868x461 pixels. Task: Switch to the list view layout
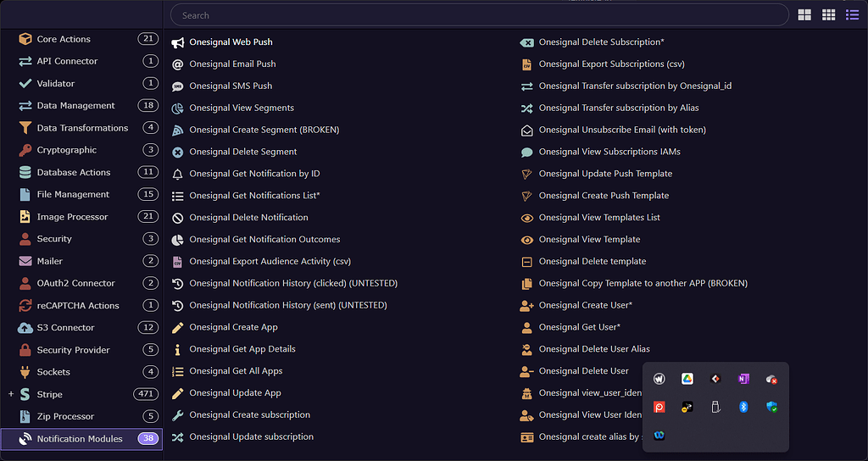click(852, 15)
